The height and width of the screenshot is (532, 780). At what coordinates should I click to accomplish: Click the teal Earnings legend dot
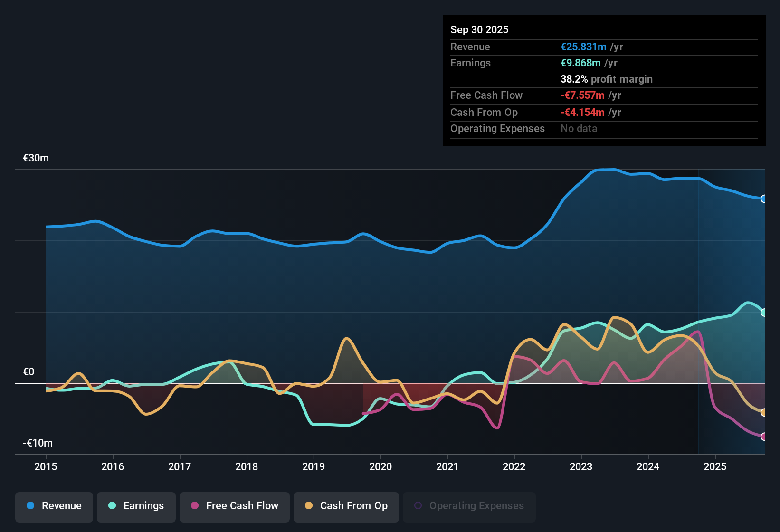(x=112, y=506)
